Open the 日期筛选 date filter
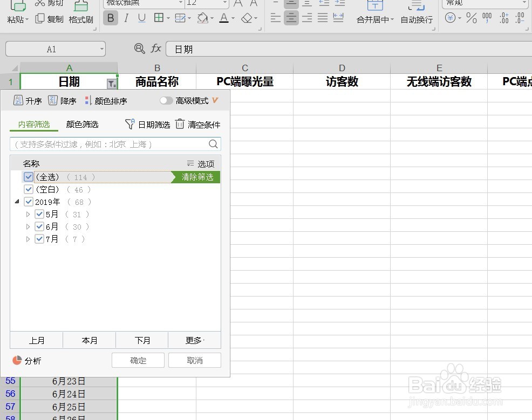The image size is (532, 420). [x=147, y=124]
